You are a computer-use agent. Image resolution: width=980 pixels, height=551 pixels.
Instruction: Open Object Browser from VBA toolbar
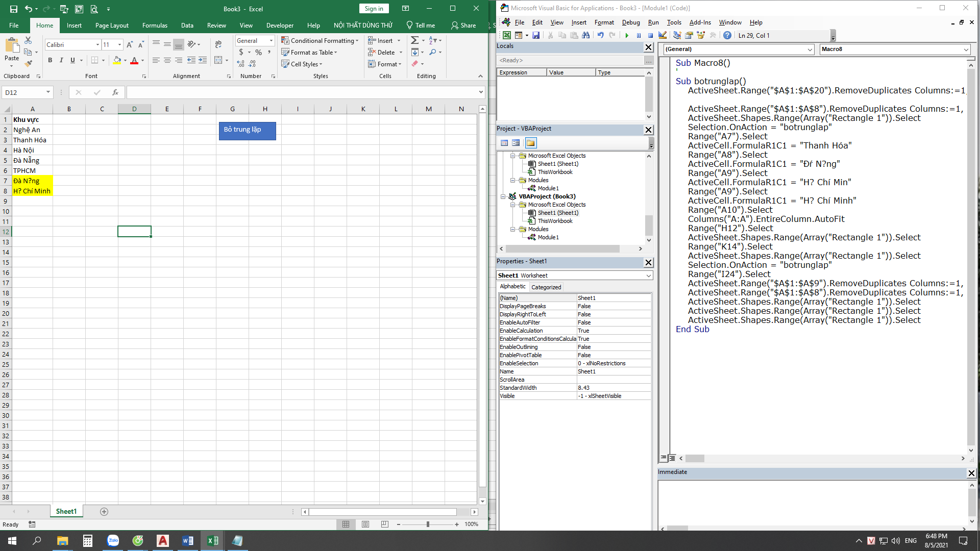[701, 35]
